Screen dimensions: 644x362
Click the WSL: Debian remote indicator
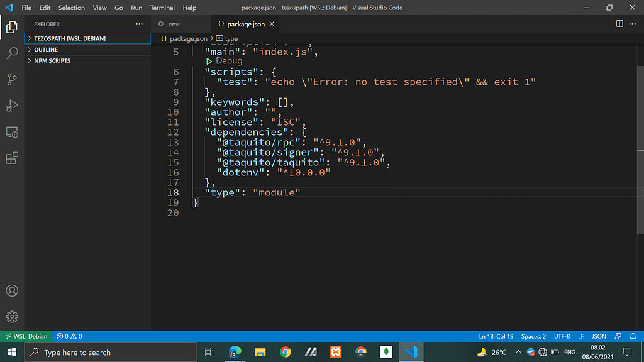click(x=26, y=336)
